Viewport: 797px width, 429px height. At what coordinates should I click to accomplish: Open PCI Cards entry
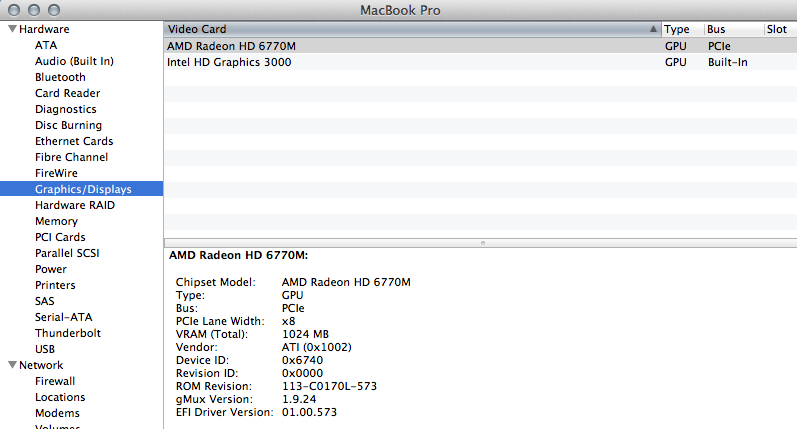click(x=60, y=237)
